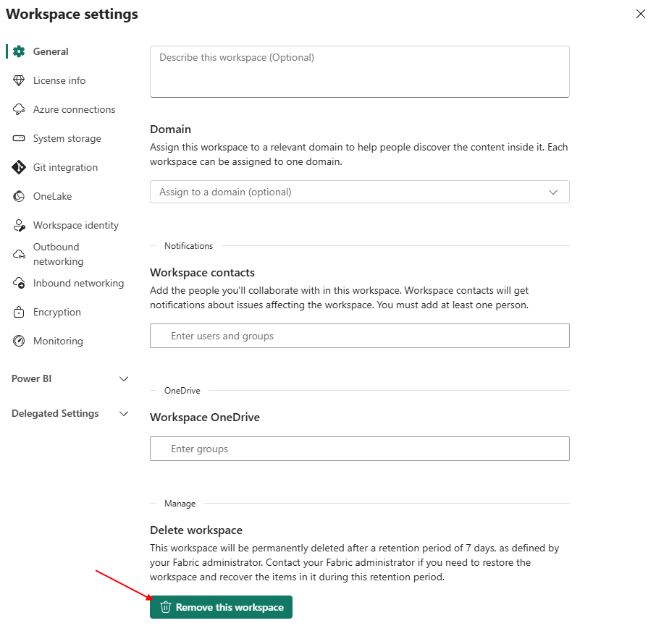Click the trash icon on Remove button
Screen dimensions: 656x644
click(x=166, y=607)
